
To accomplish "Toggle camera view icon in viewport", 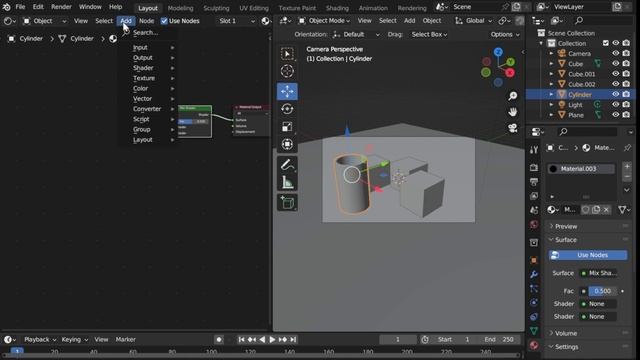I will pyautogui.click(x=513, y=128).
